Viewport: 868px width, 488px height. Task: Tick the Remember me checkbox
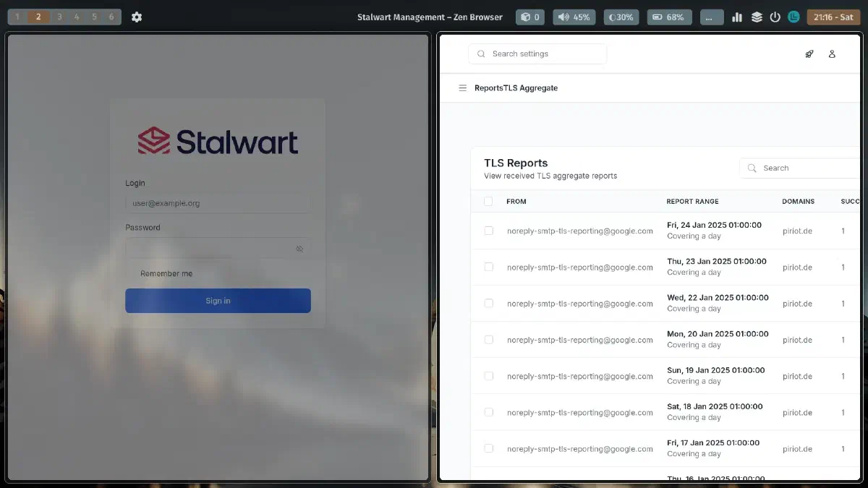(x=131, y=273)
